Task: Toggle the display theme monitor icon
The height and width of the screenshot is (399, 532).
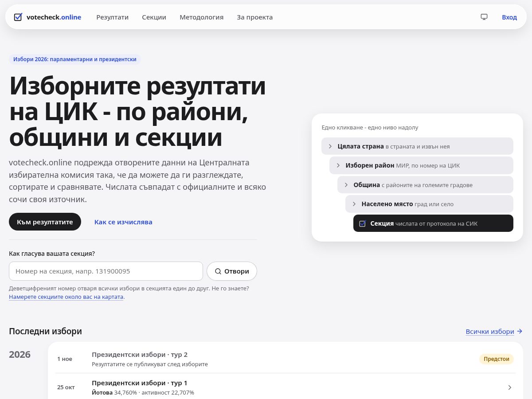Action: click(x=484, y=17)
